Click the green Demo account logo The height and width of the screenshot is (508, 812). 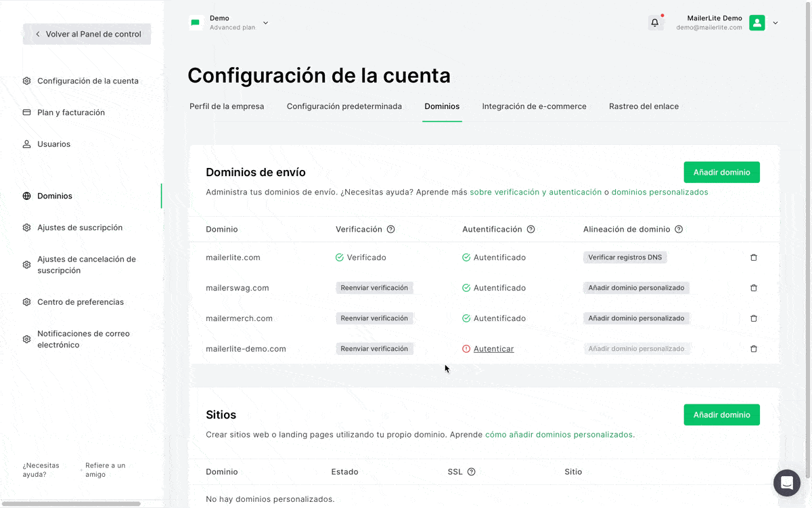pos(196,23)
